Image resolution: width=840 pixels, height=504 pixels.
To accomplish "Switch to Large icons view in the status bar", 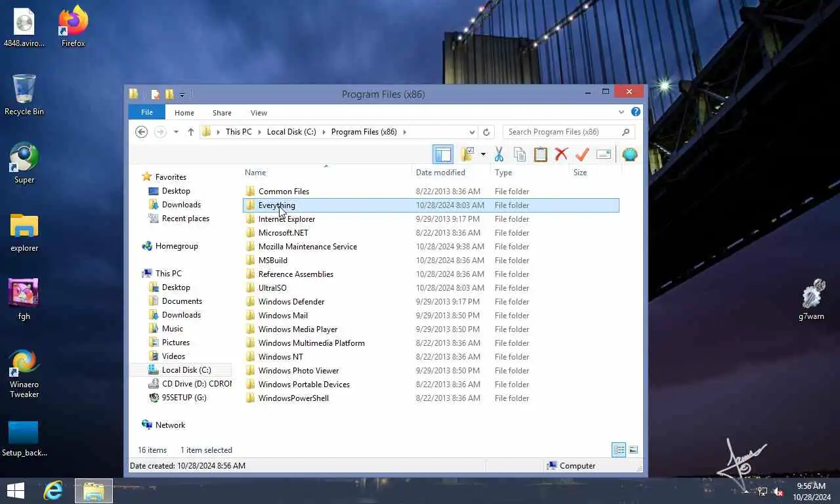I will click(633, 450).
